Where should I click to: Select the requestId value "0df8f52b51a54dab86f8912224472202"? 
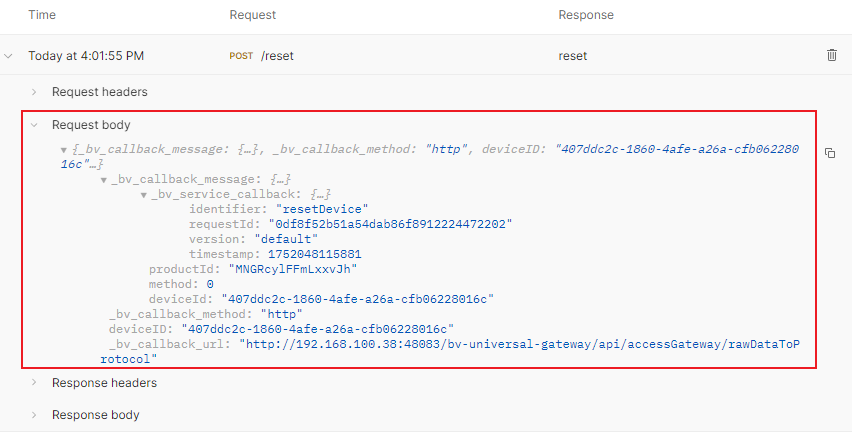click(x=390, y=224)
